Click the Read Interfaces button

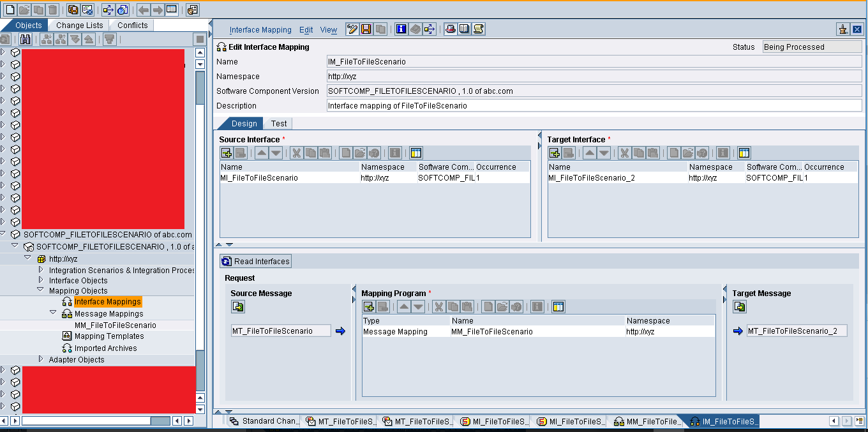(255, 261)
